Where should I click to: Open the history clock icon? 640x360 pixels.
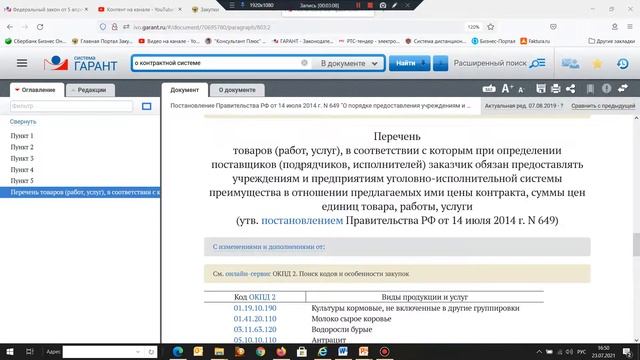622,64
